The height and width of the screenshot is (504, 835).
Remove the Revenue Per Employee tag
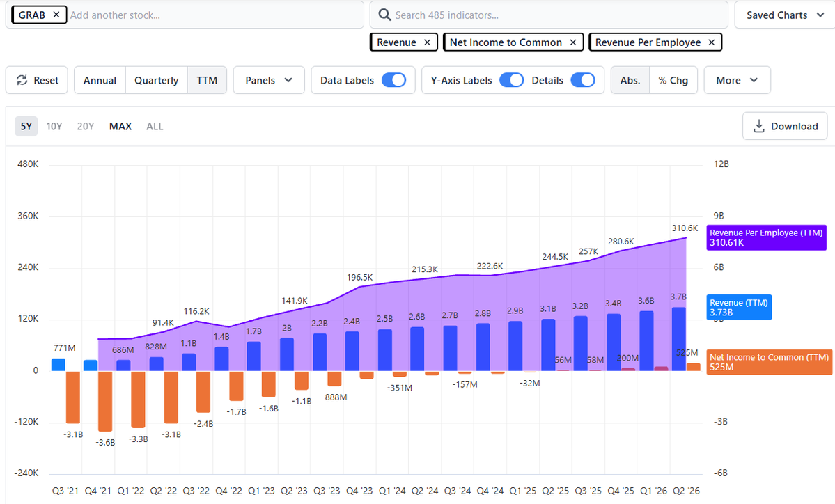click(x=712, y=42)
